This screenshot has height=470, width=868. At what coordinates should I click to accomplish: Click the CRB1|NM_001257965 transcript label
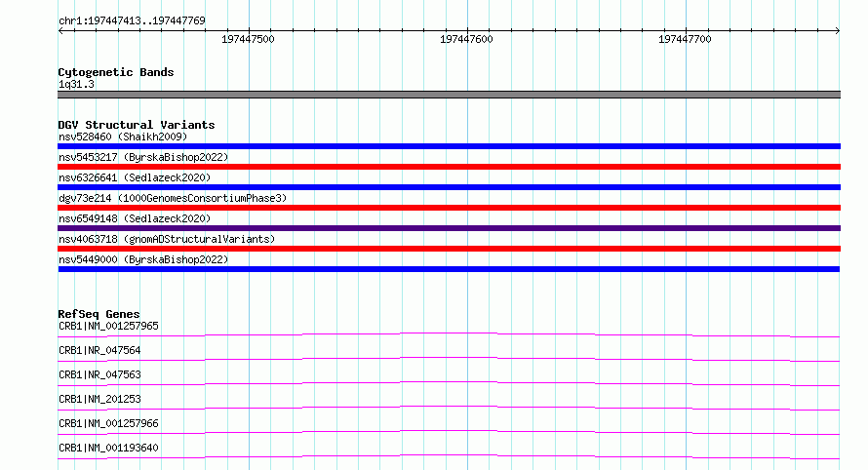point(108,326)
